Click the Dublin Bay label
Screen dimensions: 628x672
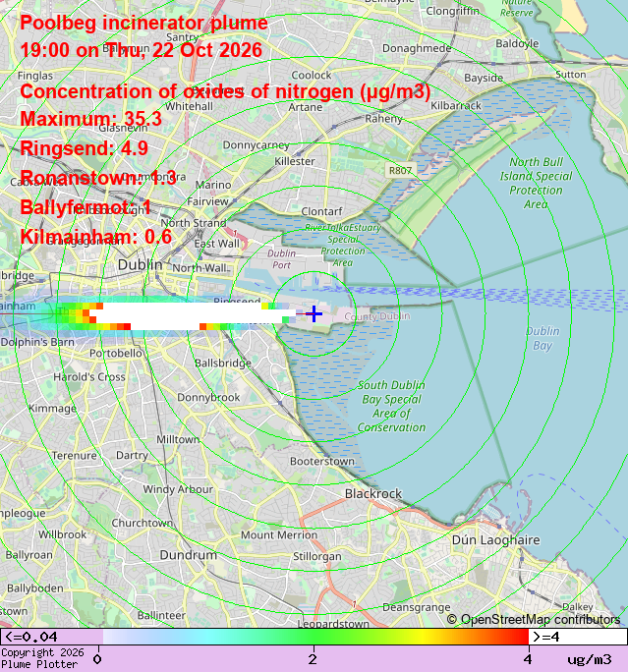click(x=542, y=338)
